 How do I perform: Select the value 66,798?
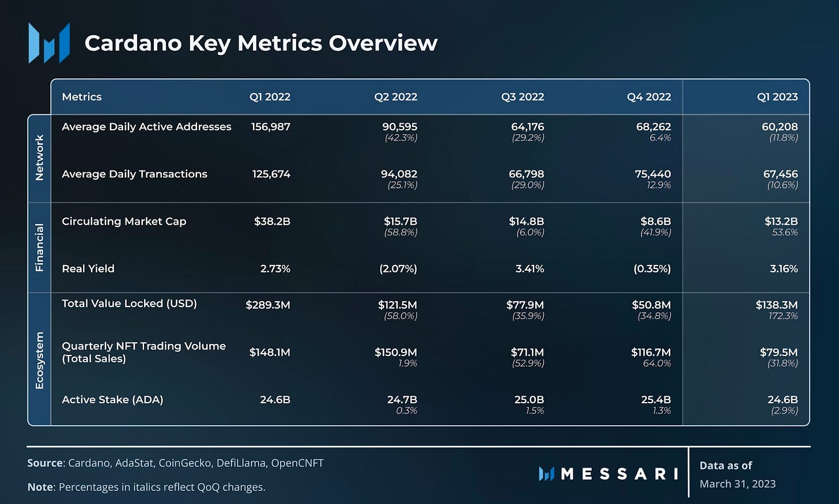click(x=526, y=174)
